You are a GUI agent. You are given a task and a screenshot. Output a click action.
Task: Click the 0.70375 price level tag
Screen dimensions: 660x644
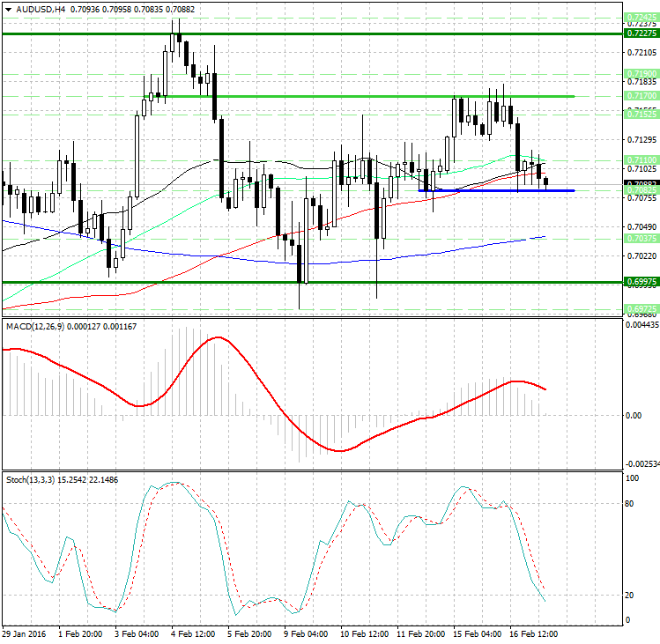[x=640, y=238]
